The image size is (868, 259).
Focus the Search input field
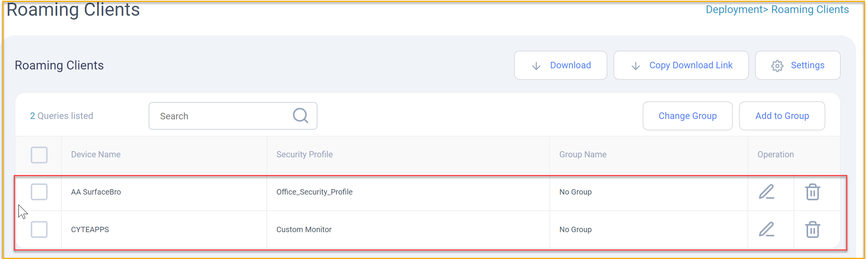(233, 116)
